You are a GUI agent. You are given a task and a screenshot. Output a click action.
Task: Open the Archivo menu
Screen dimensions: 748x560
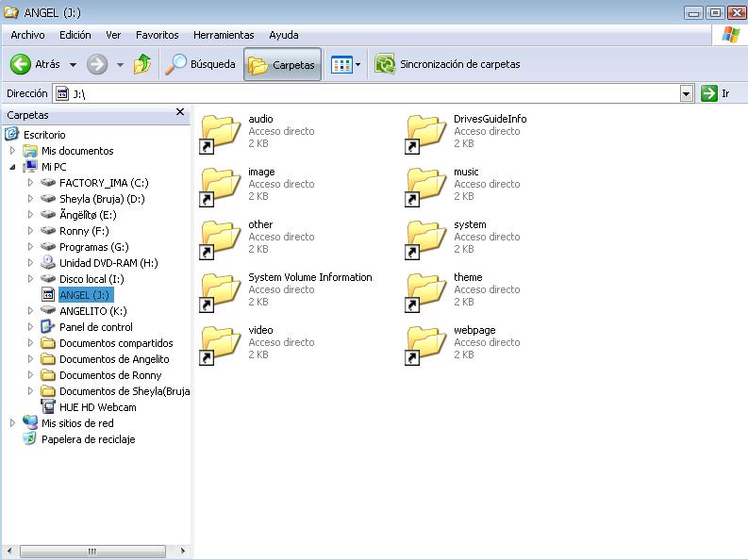(27, 35)
